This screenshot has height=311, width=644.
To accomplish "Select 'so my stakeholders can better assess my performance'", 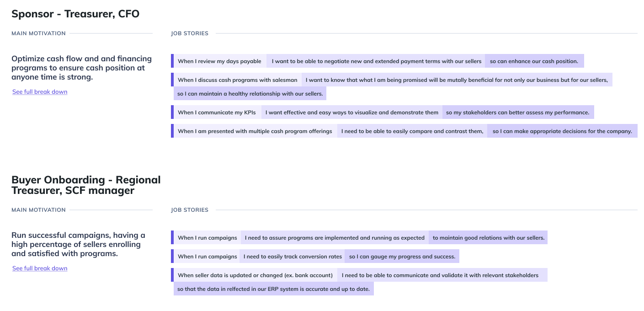I will 517,113.
